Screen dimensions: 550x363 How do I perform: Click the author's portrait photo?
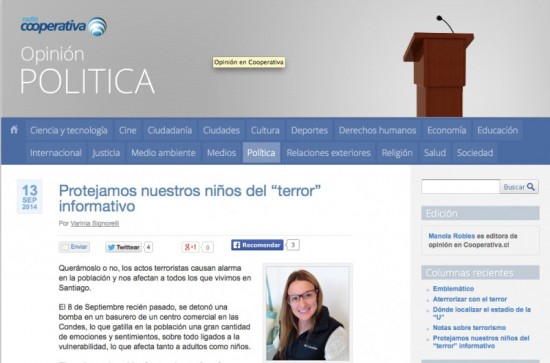click(x=308, y=313)
